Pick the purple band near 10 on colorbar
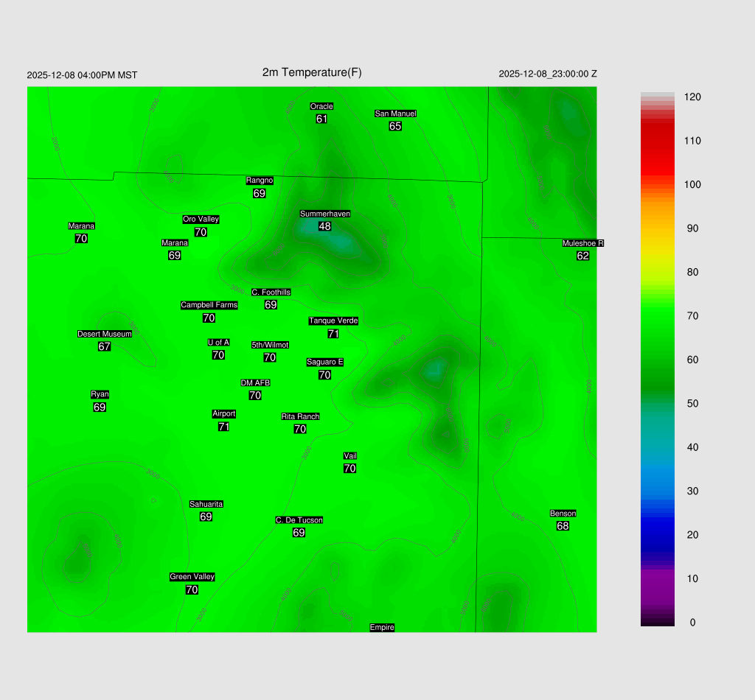Viewport: 755px width, 700px height. click(657, 580)
